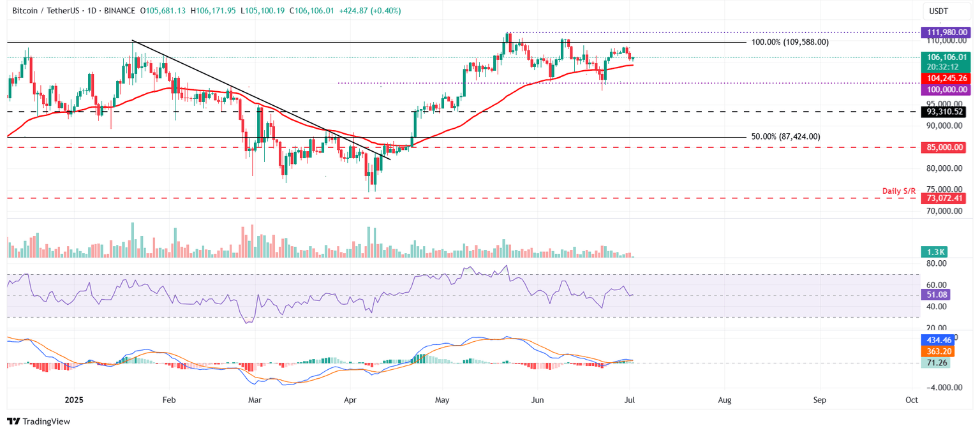Screen dimensions: 980x433
Task: Click the red 104,245.26 price label badge
Action: pyautogui.click(x=946, y=78)
